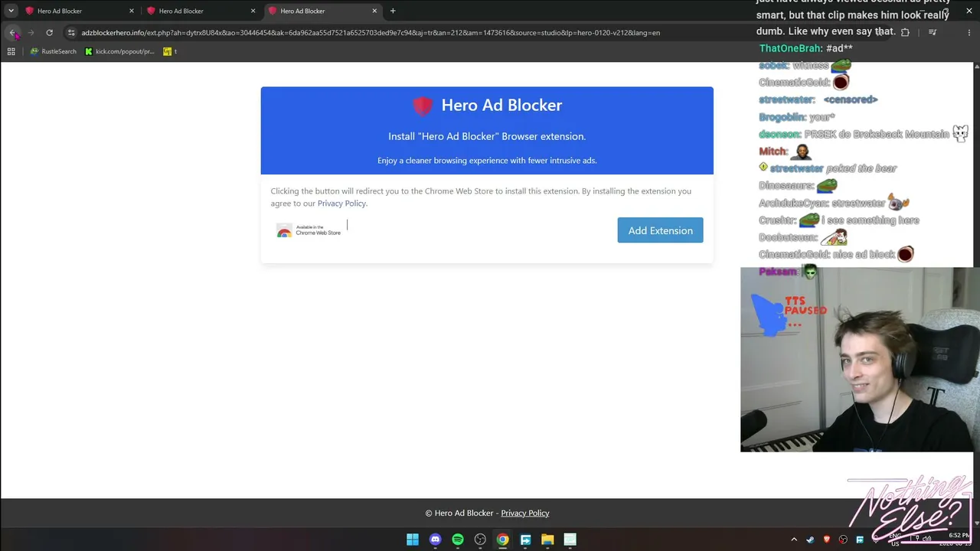Open the Chrome three-dot menu
Image resolution: width=980 pixels, height=551 pixels.
pos(968,32)
